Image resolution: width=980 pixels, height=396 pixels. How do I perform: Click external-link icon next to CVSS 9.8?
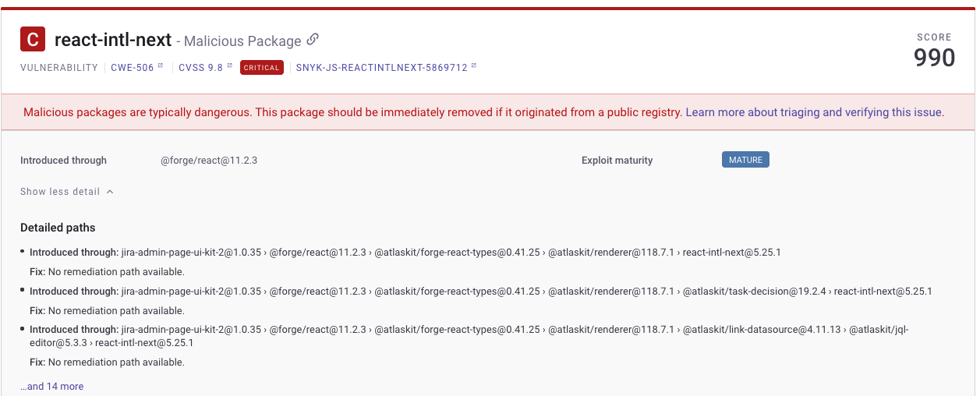230,66
